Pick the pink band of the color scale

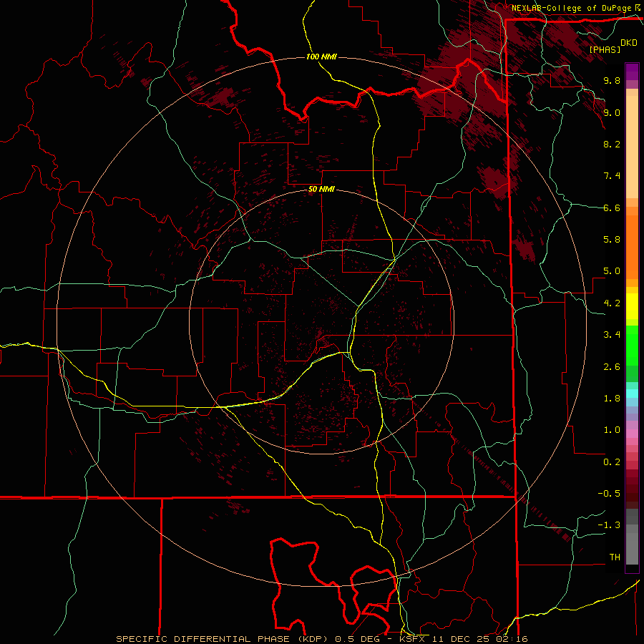[x=632, y=434]
